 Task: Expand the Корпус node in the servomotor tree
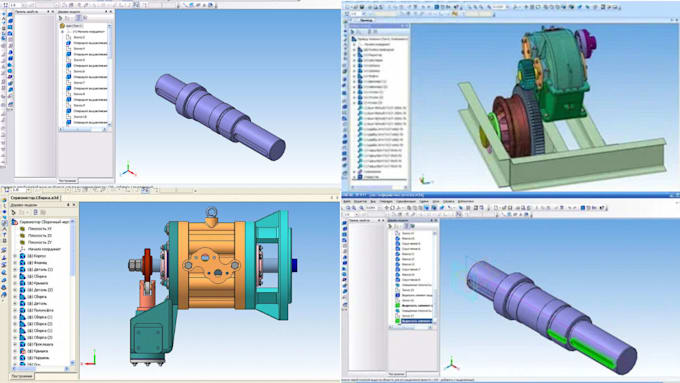pyautogui.click(x=15, y=256)
